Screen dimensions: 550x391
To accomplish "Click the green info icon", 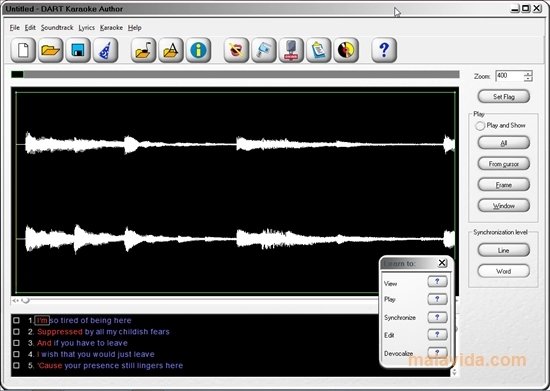I will click(198, 50).
